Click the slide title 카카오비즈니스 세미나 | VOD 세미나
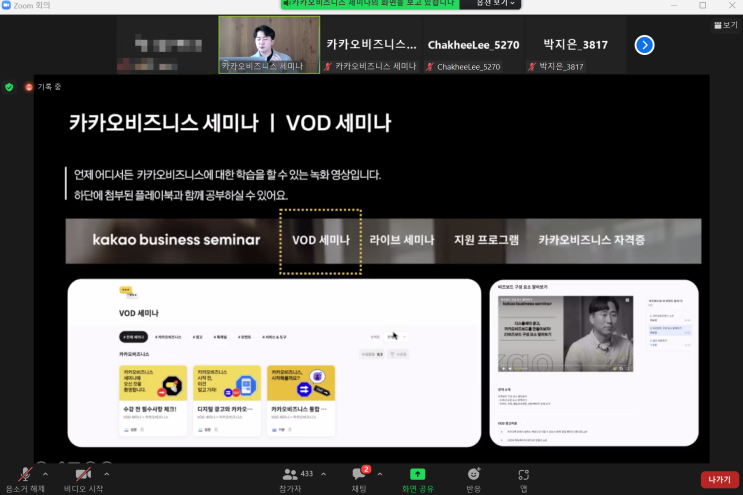The image size is (743, 495). (x=230, y=123)
